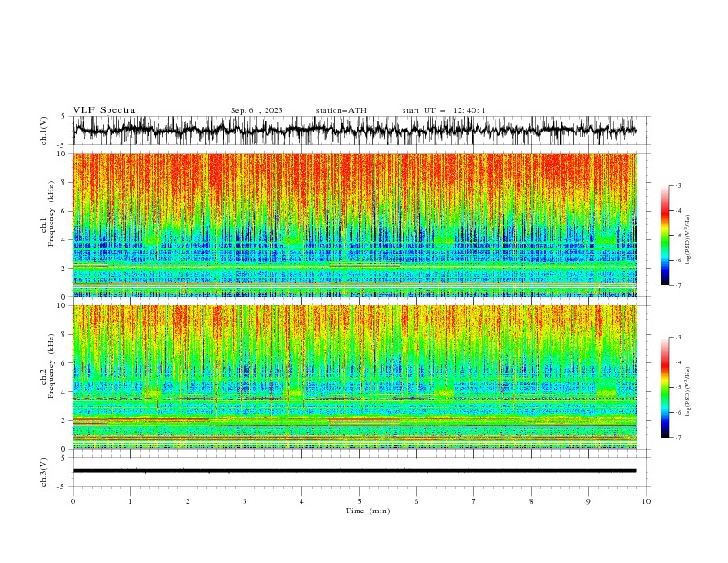728x563 pixels.
Task: Click the ch.1 spectrogram panel
Action: [355, 224]
